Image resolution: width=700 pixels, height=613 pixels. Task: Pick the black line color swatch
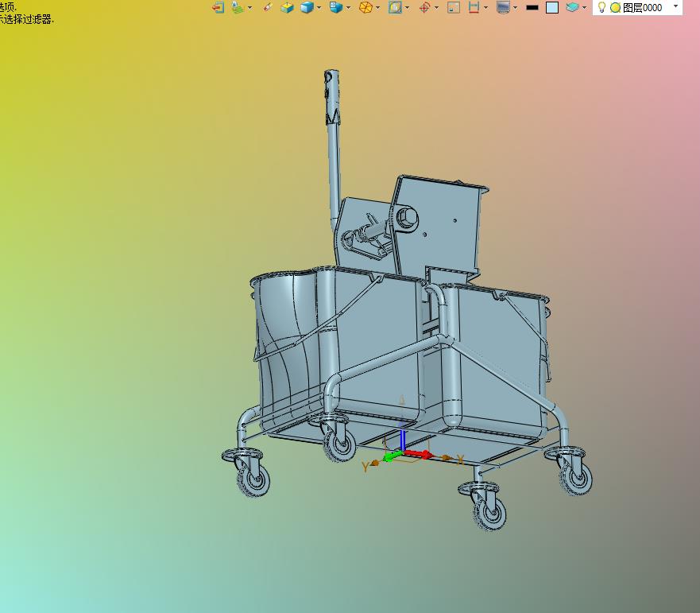(532, 8)
